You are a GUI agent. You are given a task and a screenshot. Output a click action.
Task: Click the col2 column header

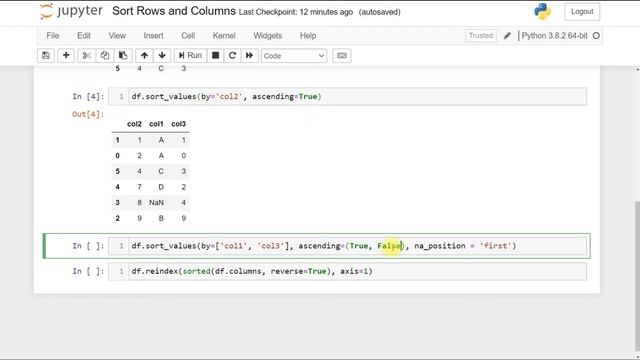134,124
